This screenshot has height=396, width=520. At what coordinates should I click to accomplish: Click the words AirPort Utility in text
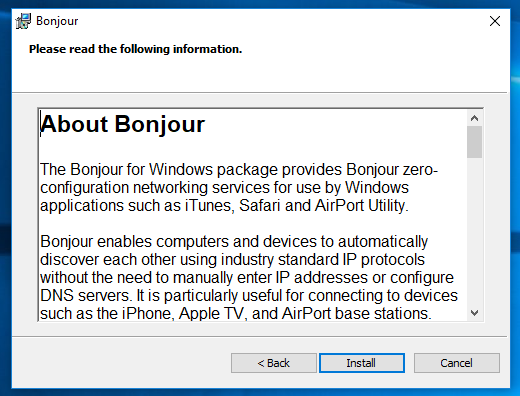coord(360,205)
